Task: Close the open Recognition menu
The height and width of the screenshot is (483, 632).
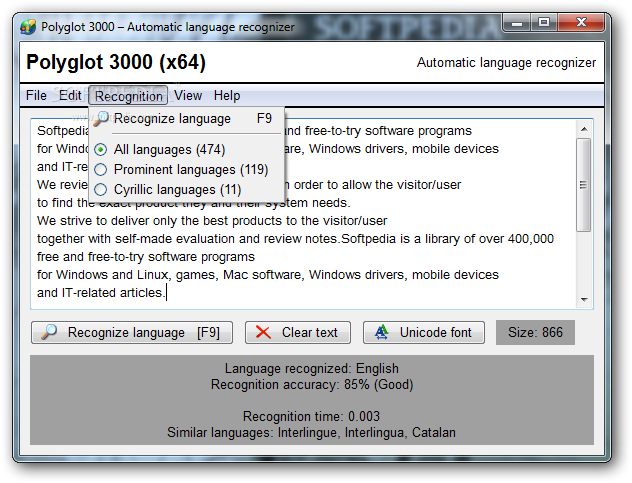Action: coord(128,96)
